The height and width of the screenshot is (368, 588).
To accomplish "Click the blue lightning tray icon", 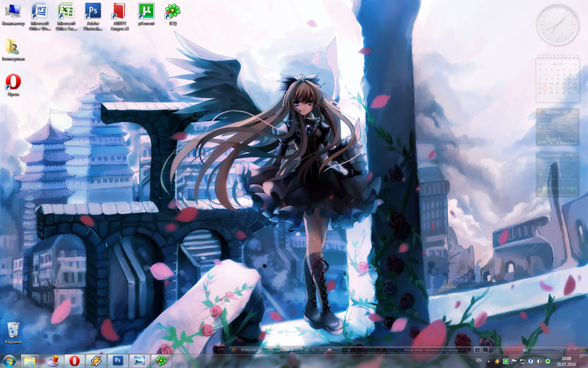I will 531,361.
